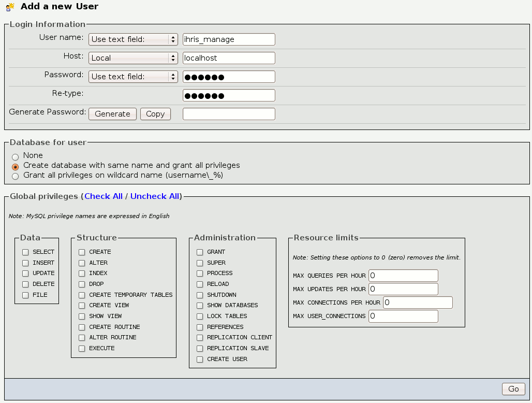The image size is (532, 403).
Task: Click the MAX UPDATES PER HOUR field
Action: 404,289
